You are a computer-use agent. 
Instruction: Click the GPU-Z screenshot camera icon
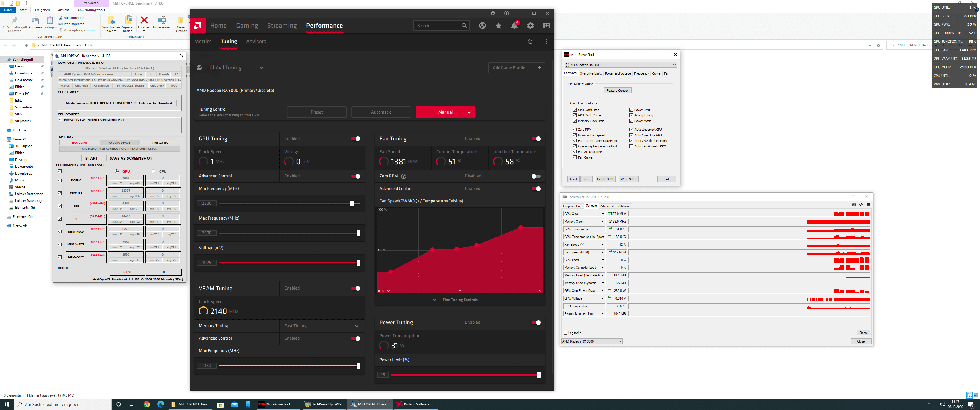point(853,205)
